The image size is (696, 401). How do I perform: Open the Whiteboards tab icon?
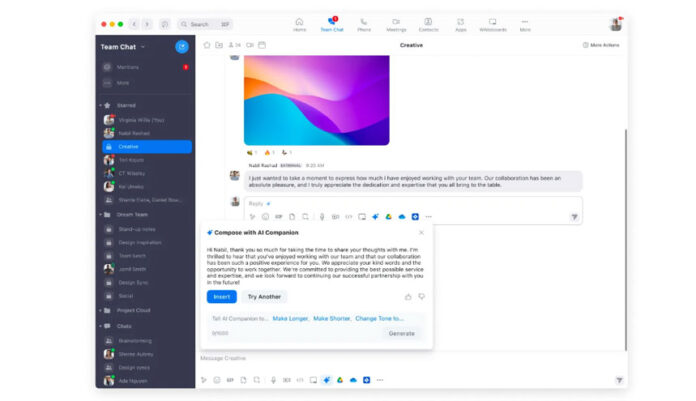pyautogui.click(x=493, y=23)
